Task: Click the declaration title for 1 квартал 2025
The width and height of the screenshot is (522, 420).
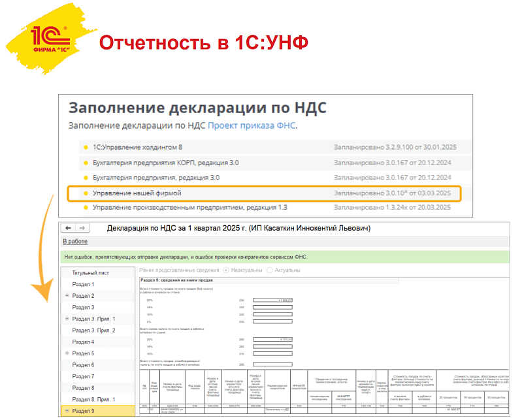Action: pos(238,229)
